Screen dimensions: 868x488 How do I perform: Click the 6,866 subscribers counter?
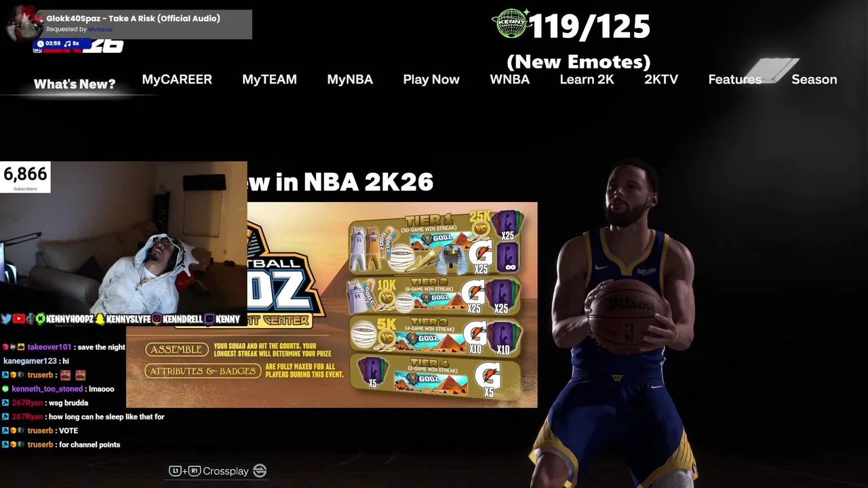click(x=25, y=177)
